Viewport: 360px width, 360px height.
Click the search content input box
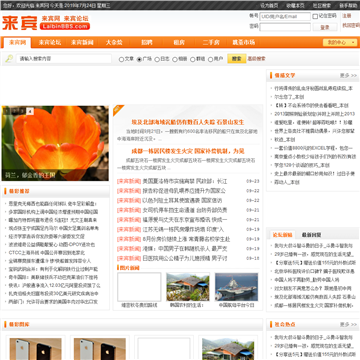[64, 59]
